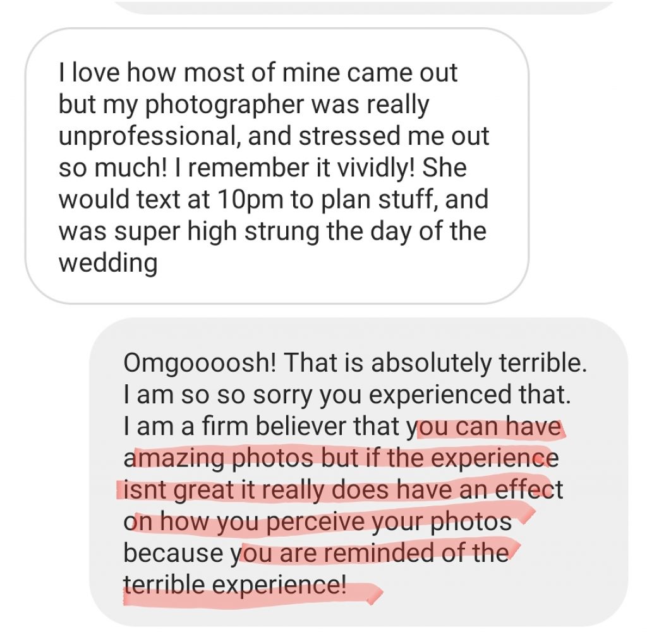The width and height of the screenshot is (647, 644).
Task: Click the highlighted text 'amazing photos but if the experience'
Action: coord(341,458)
